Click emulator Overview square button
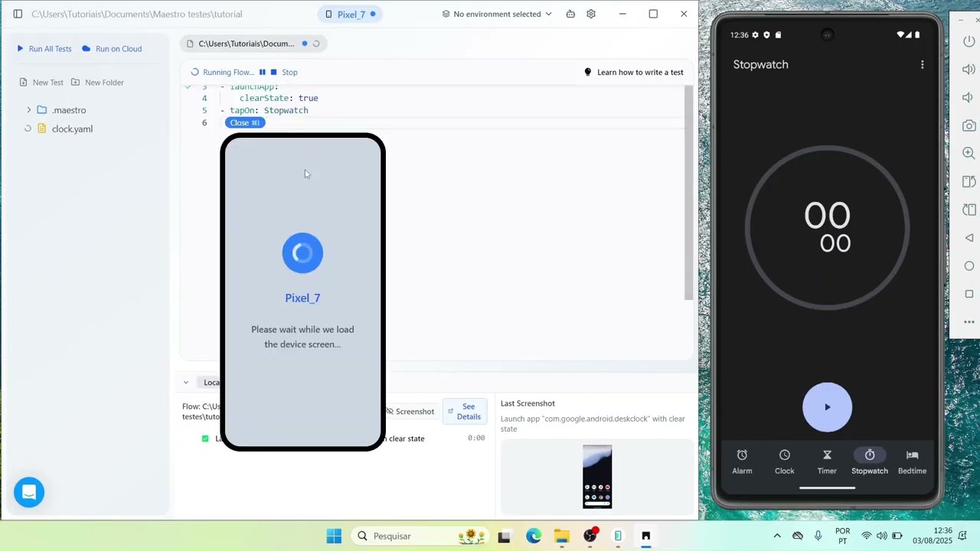Screen dimensions: 980x551 coord(969,294)
